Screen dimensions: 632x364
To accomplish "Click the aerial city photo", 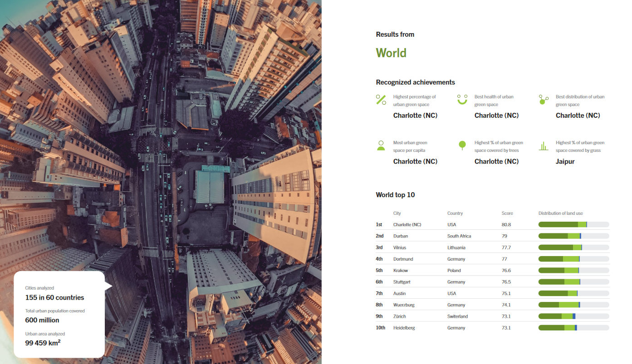I will pyautogui.click(x=161, y=159).
